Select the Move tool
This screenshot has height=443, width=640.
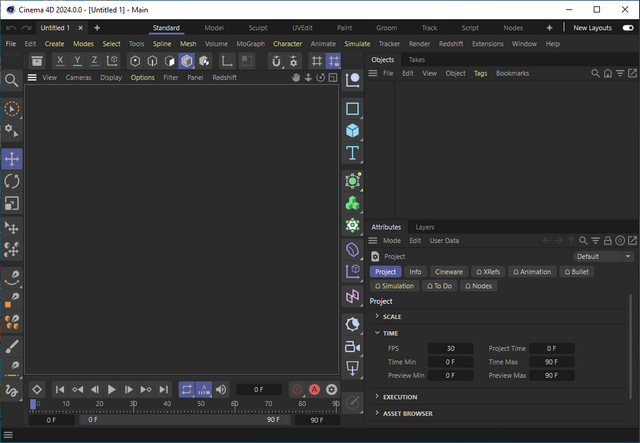tap(11, 159)
